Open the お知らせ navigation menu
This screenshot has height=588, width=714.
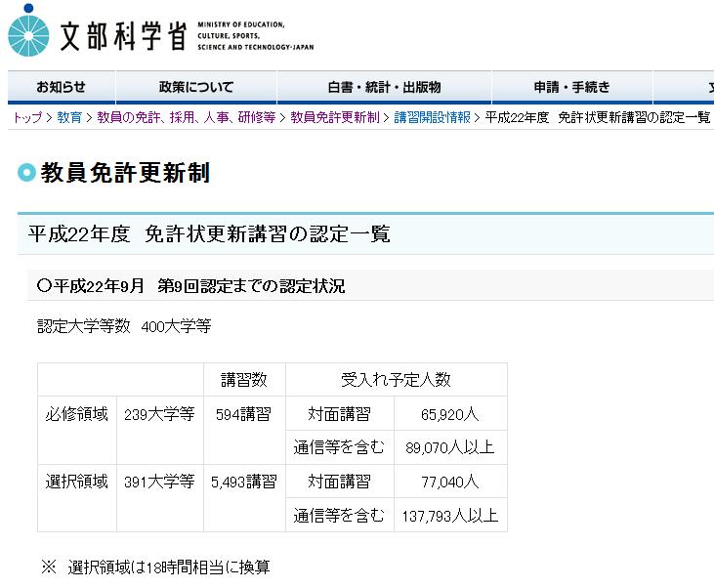point(62,87)
